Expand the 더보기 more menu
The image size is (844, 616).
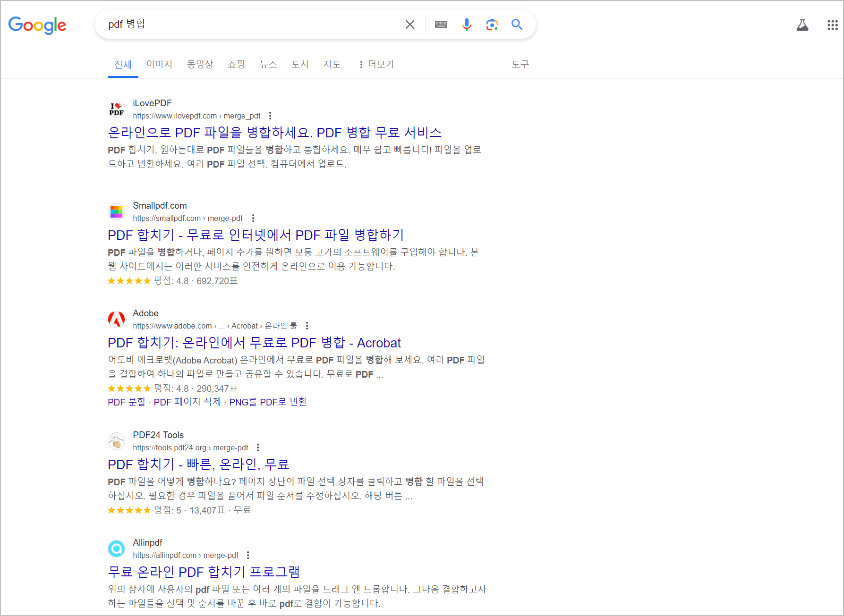(376, 64)
